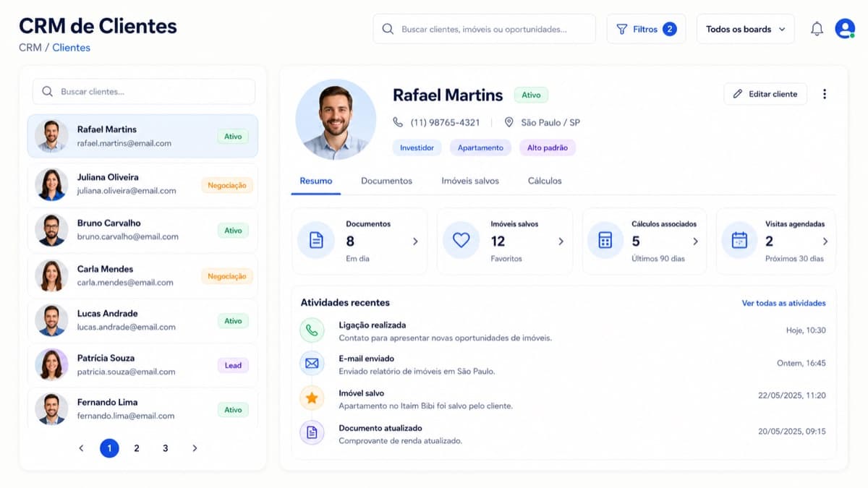Expand the Visitas agendadas card chevron
The image size is (868, 488).
[825, 241]
